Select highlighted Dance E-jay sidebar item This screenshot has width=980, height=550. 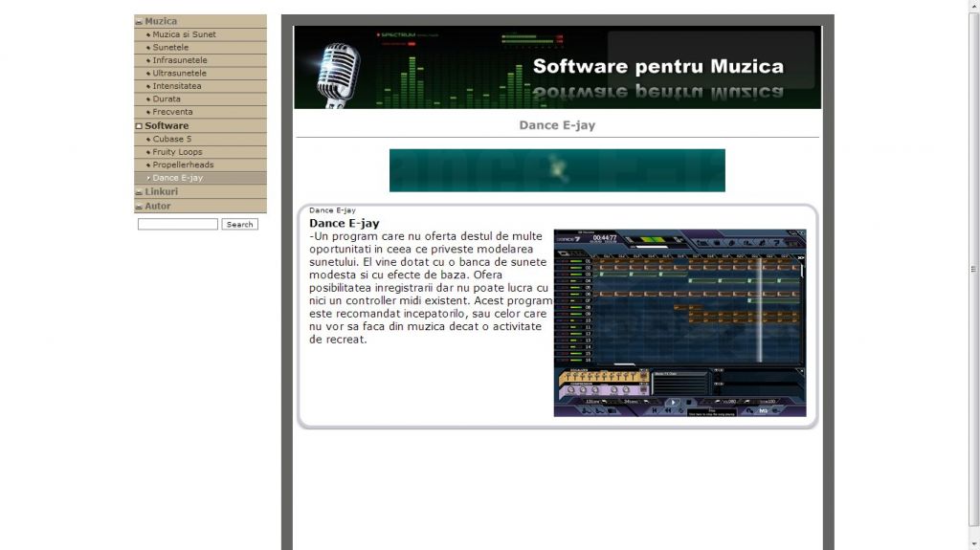point(177,178)
